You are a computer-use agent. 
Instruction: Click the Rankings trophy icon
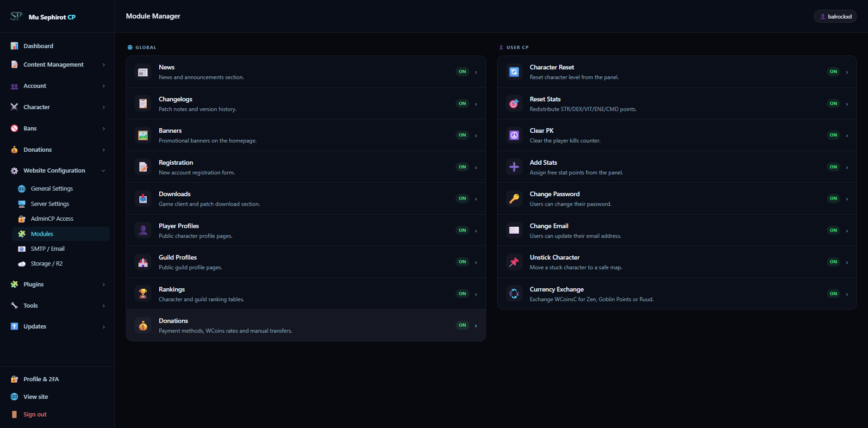(143, 294)
